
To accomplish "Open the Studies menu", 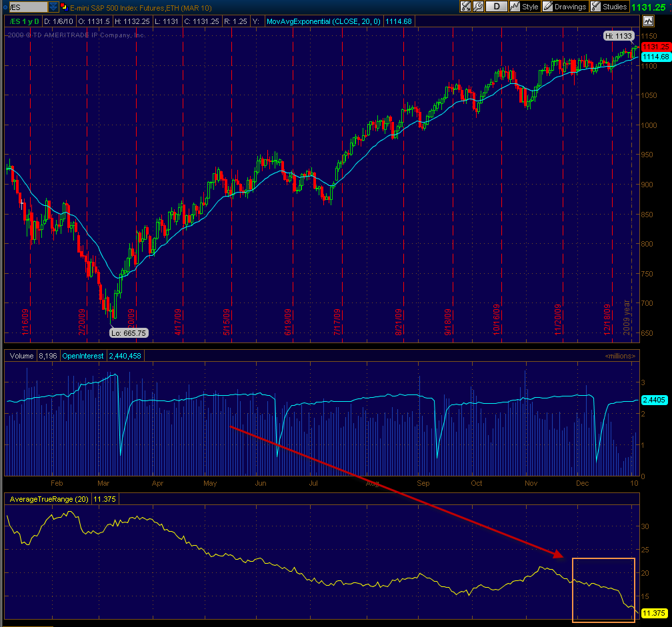I will pos(609,7).
